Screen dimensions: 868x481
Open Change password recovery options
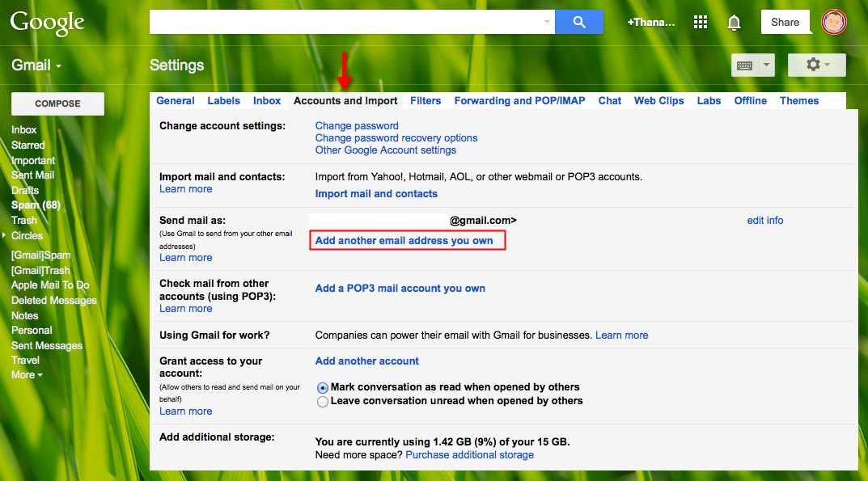click(x=396, y=137)
